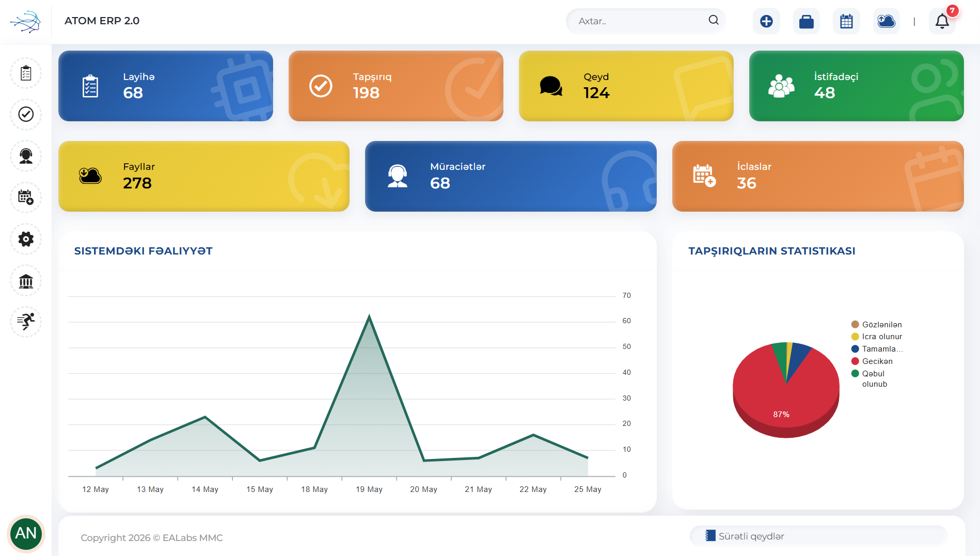
Task: Open the Müraciətlər 68 card
Action: tap(511, 176)
